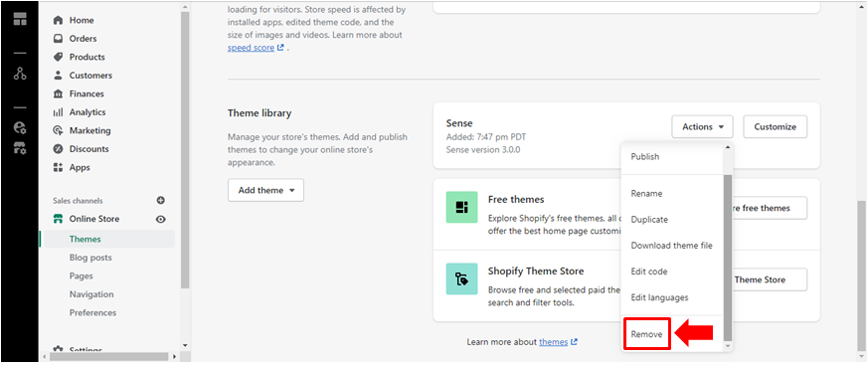Follow the themes help link
Viewport: 868px width, 365px height.
click(554, 342)
